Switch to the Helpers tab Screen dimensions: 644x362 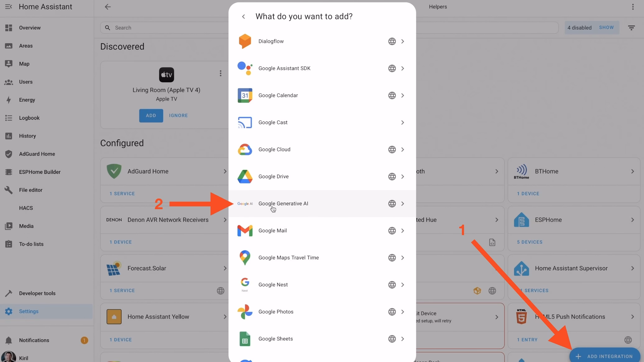[438, 7]
